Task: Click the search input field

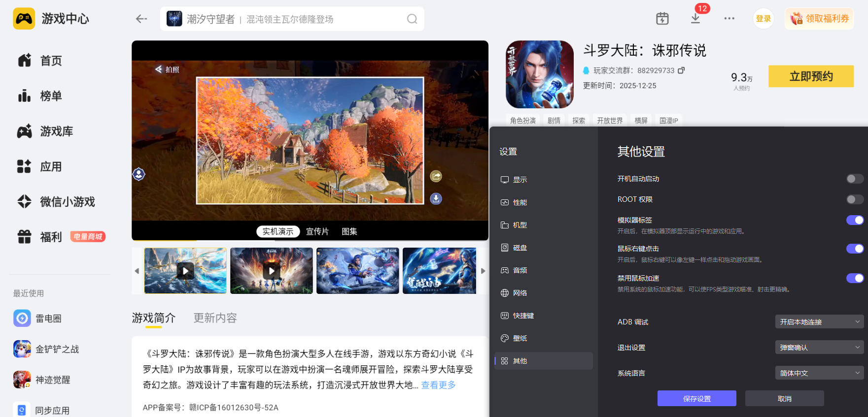Action: click(292, 19)
